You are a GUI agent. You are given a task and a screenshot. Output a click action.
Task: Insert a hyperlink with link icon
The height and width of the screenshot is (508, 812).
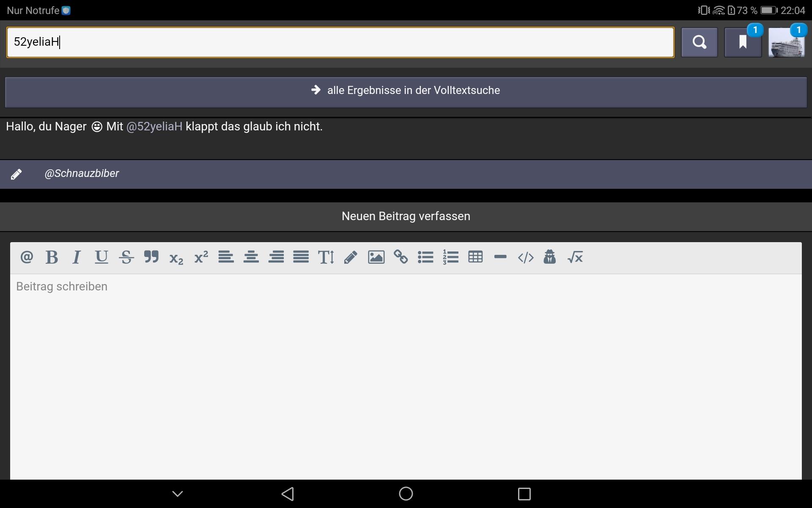click(x=401, y=257)
